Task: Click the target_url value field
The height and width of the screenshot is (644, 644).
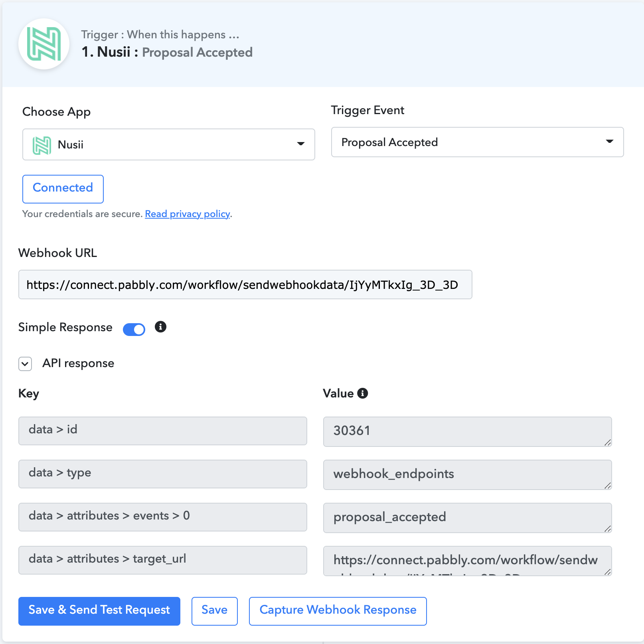Action: point(467,561)
